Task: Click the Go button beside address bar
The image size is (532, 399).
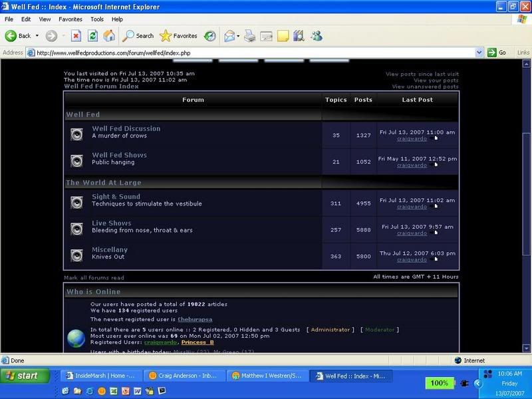Action: (x=497, y=53)
